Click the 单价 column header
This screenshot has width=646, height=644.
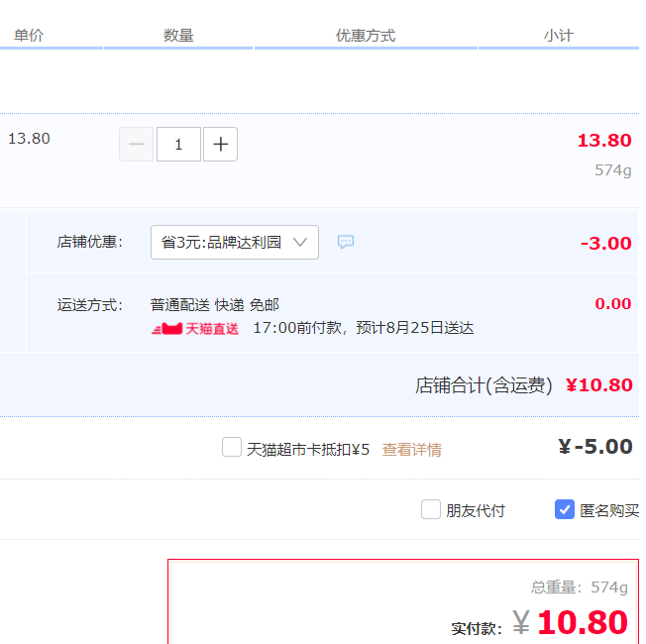click(29, 36)
